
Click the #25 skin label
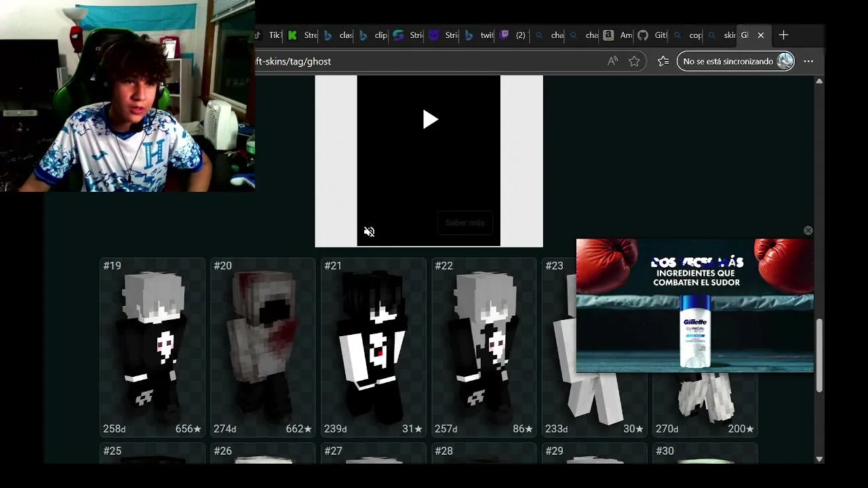(x=112, y=451)
